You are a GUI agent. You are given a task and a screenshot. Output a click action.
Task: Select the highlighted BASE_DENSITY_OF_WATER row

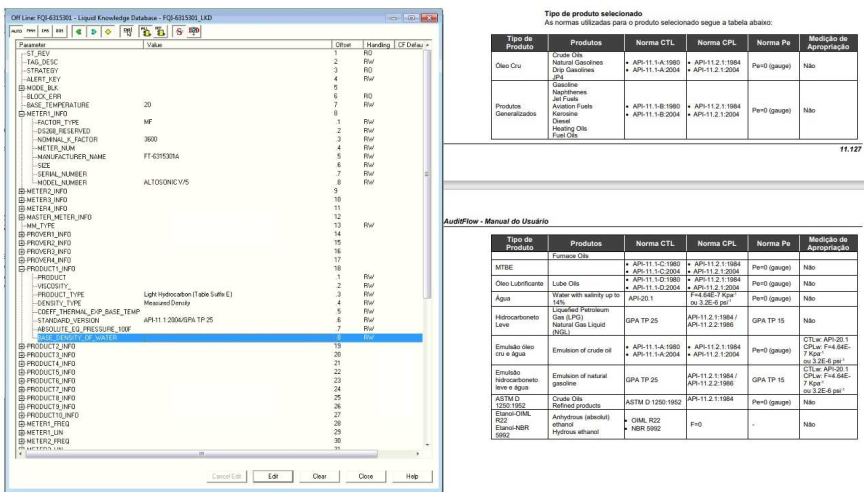pyautogui.click(x=220, y=338)
